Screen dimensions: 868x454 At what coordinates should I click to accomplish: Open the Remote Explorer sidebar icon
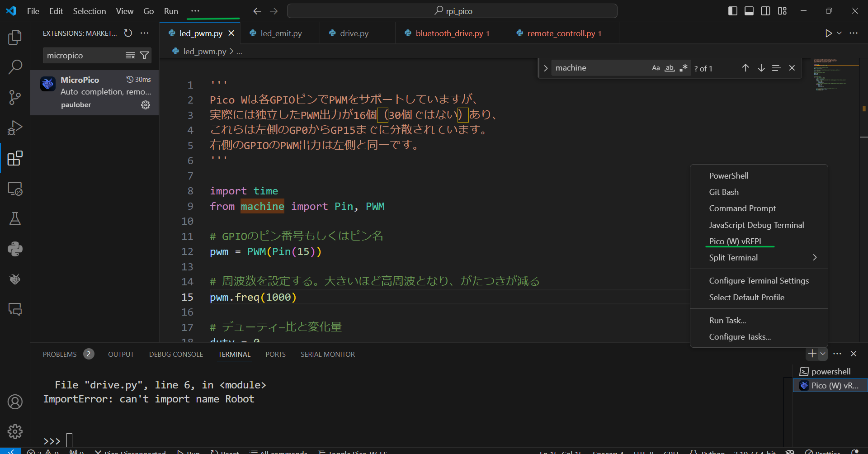tap(15, 189)
